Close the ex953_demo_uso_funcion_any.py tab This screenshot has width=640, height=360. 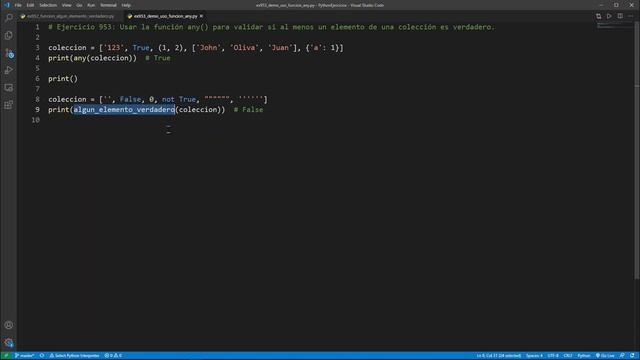(x=201, y=16)
